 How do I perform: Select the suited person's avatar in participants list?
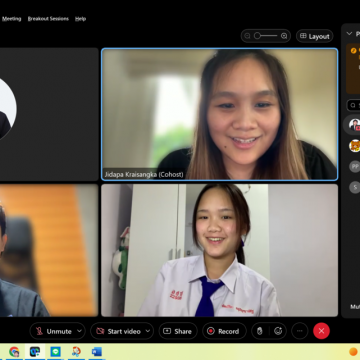pos(354,125)
